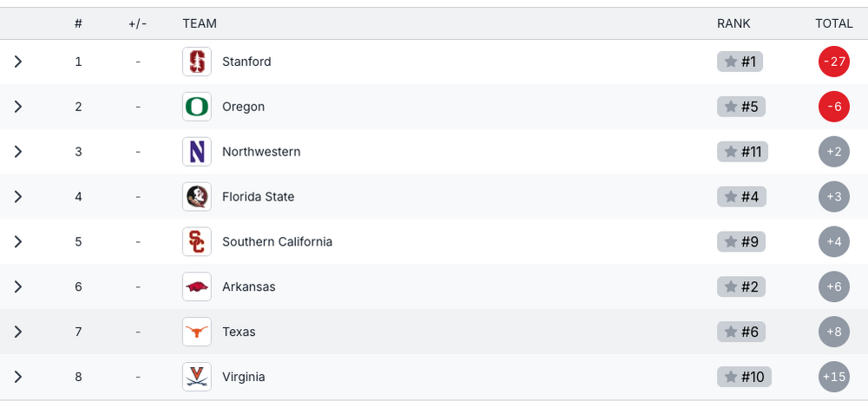
Task: Expand the Arkansas row chevron
Action: [18, 286]
